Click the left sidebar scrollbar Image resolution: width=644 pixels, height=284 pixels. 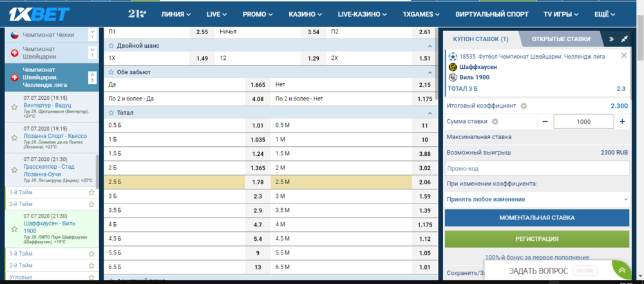[97, 172]
